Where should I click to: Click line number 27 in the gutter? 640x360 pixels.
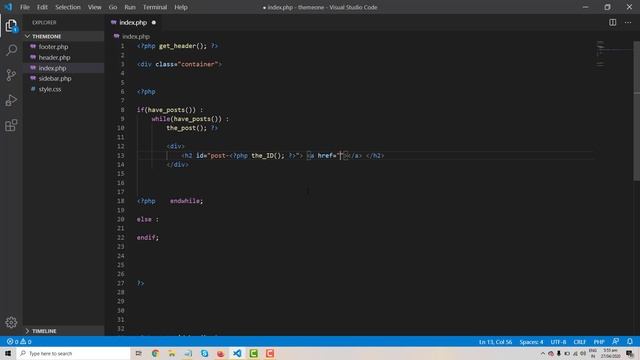click(x=120, y=283)
